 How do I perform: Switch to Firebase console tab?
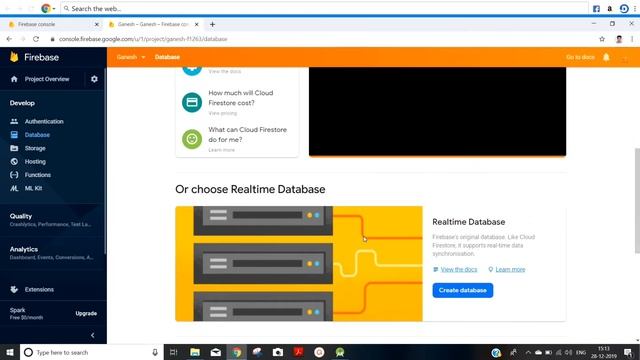(x=53, y=24)
